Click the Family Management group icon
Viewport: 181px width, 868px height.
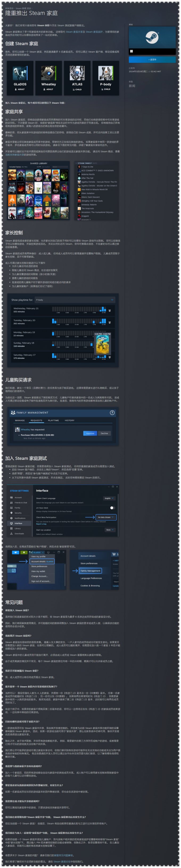tap(13, 412)
